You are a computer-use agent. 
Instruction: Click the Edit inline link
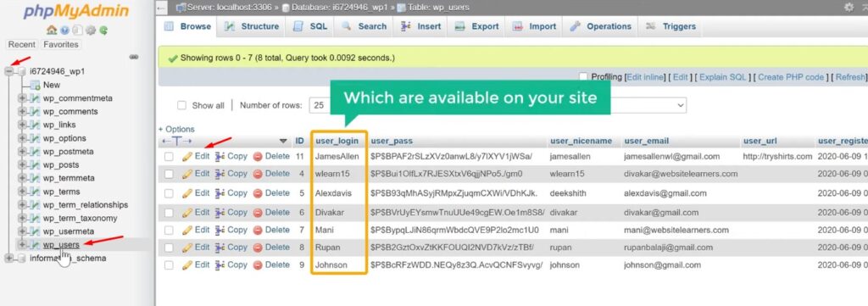coord(645,77)
